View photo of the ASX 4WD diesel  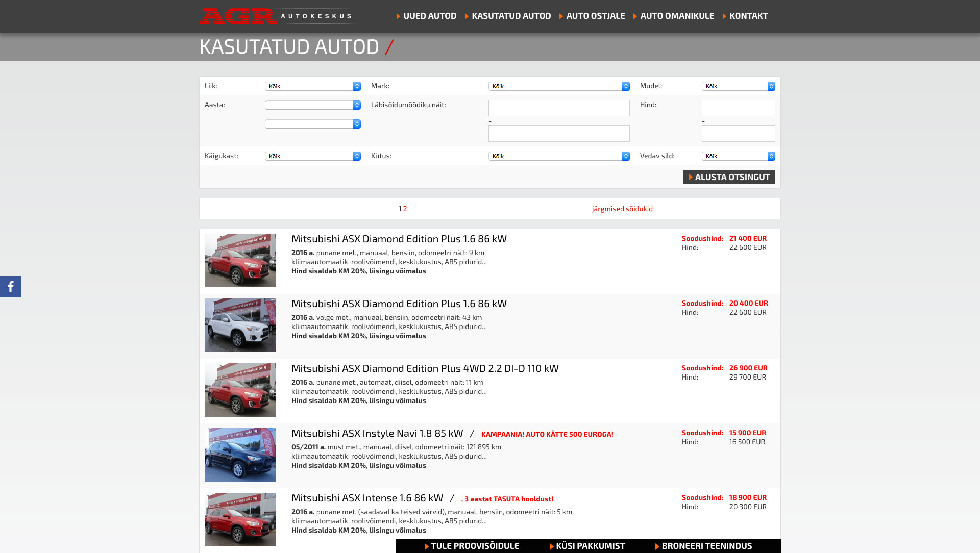pyautogui.click(x=240, y=390)
